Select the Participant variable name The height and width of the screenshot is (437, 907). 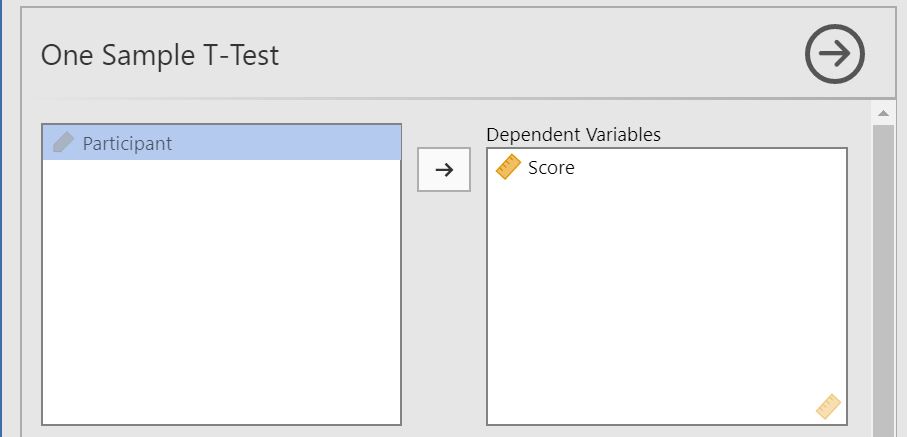coord(127,143)
